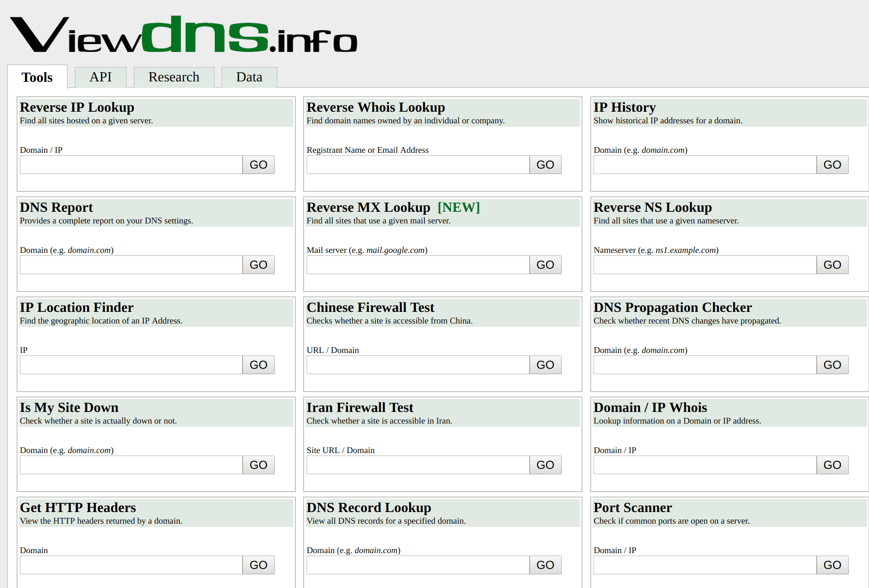Select the API tab
This screenshot has height=588, width=869.
click(x=101, y=77)
